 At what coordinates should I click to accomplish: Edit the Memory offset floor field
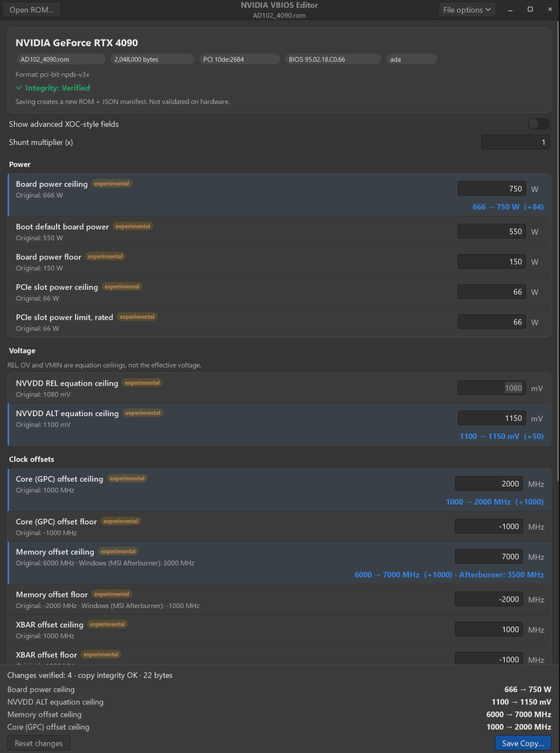tap(488, 599)
